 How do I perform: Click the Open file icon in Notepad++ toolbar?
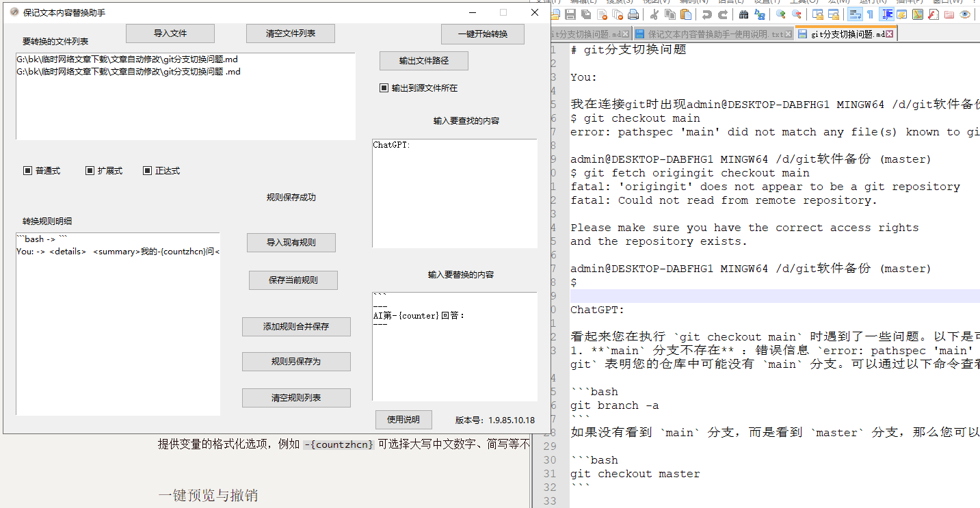point(555,14)
